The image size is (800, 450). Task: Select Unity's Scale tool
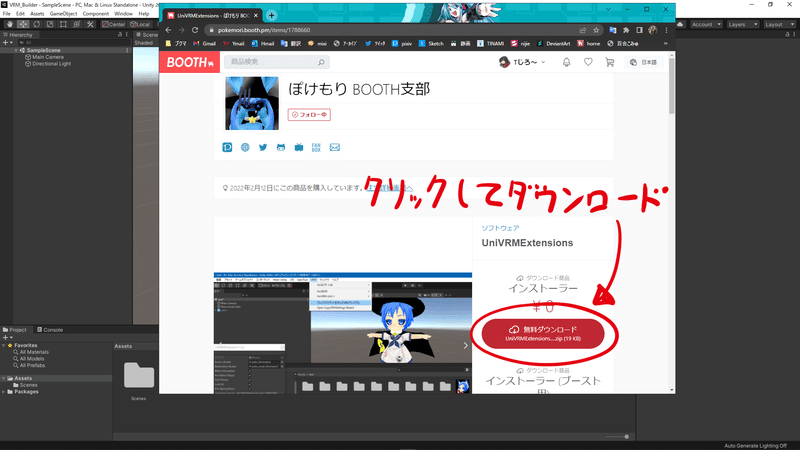point(50,24)
